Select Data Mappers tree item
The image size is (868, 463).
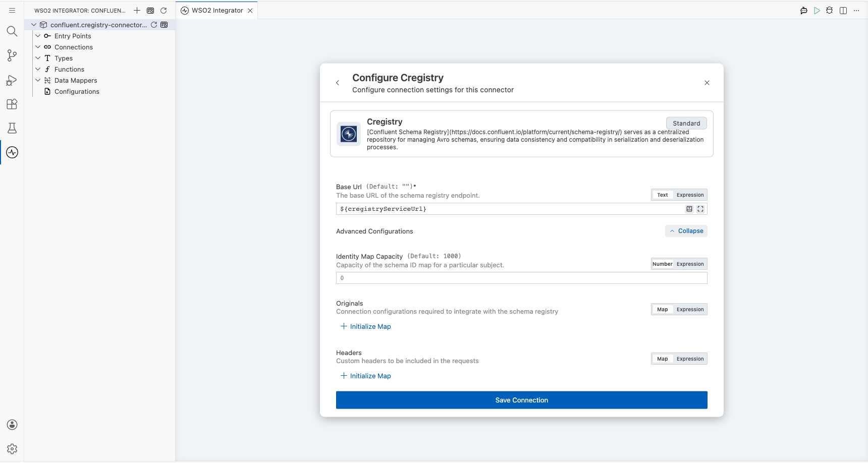(76, 80)
